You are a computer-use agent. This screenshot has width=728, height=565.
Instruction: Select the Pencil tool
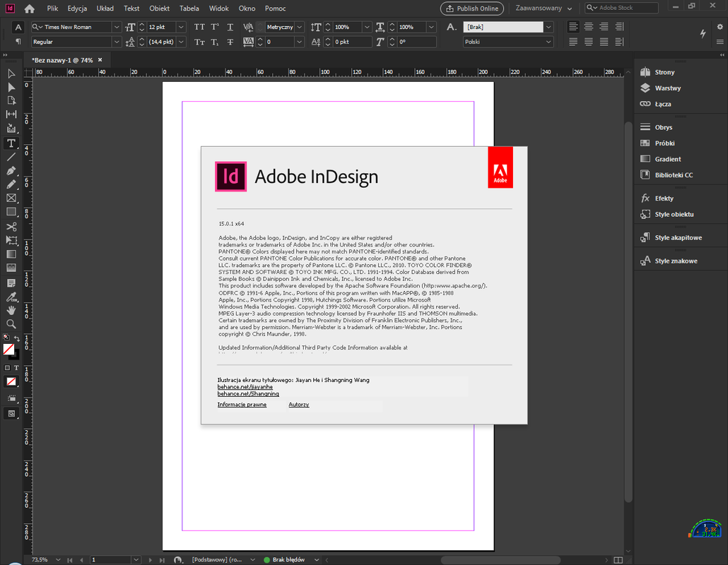[x=11, y=184]
